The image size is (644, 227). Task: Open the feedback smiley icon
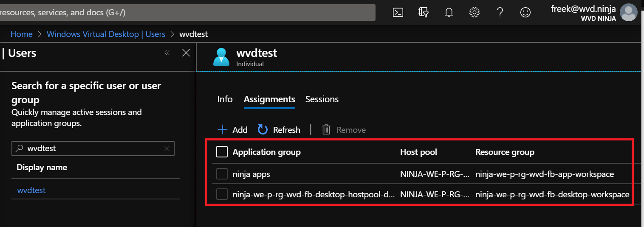pos(525,12)
